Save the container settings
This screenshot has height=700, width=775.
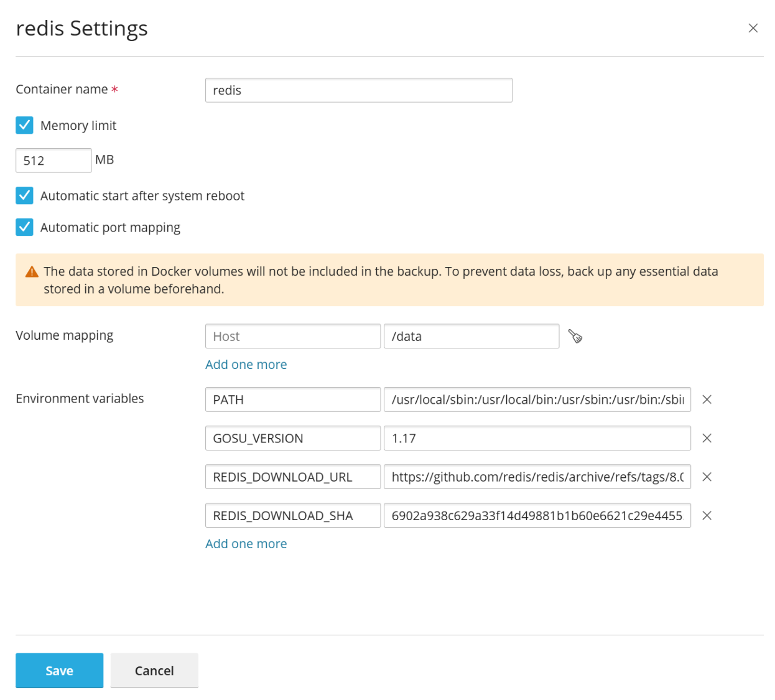tap(59, 670)
